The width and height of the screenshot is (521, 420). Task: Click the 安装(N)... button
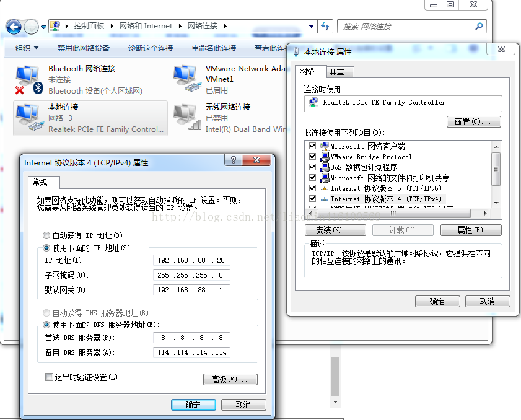(x=335, y=230)
